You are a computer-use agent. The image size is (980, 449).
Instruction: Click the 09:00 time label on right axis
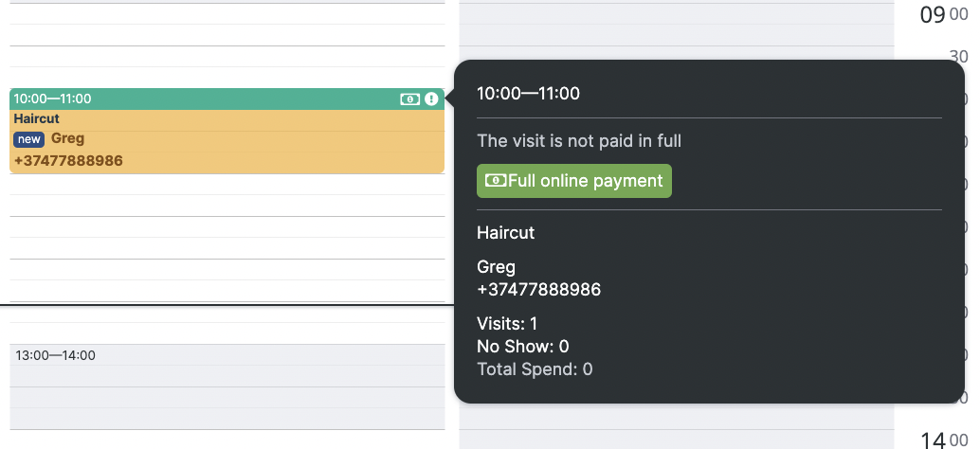[944, 14]
